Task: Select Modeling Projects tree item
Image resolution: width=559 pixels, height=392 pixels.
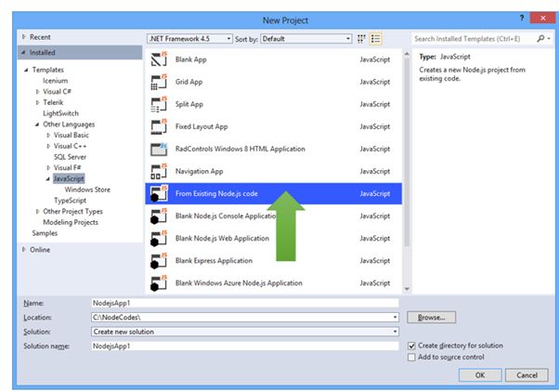Action: [x=71, y=222]
